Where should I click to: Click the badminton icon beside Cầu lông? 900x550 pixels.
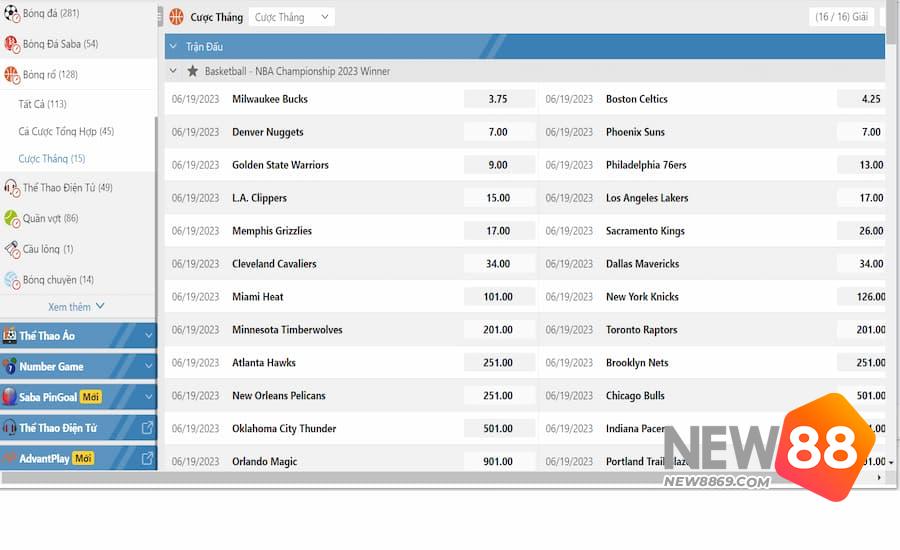tap(12, 249)
